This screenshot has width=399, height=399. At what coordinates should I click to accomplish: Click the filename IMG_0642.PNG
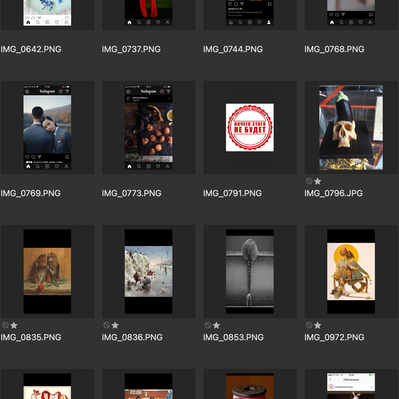tap(31, 49)
